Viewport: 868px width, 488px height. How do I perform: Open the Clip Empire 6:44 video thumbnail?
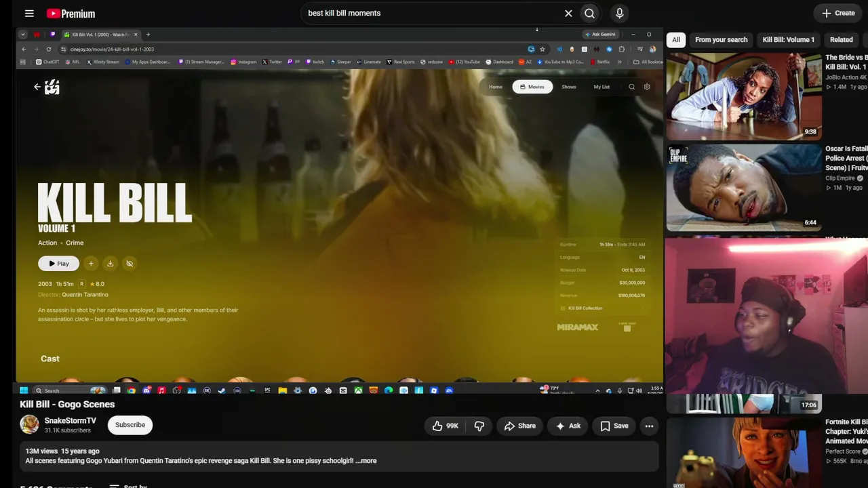coord(744,187)
